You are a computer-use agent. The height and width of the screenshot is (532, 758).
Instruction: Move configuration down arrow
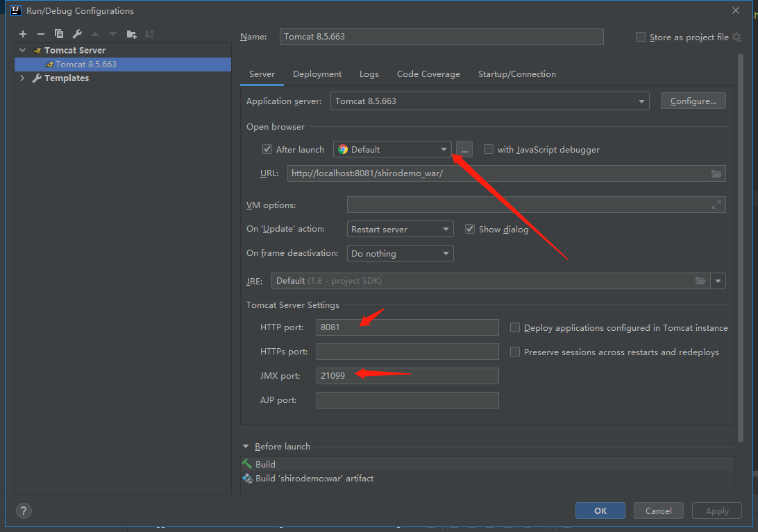[x=113, y=34]
